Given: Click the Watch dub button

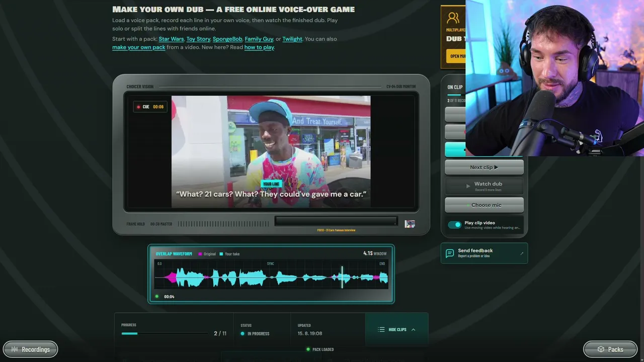Looking at the screenshot, I should point(484,186).
